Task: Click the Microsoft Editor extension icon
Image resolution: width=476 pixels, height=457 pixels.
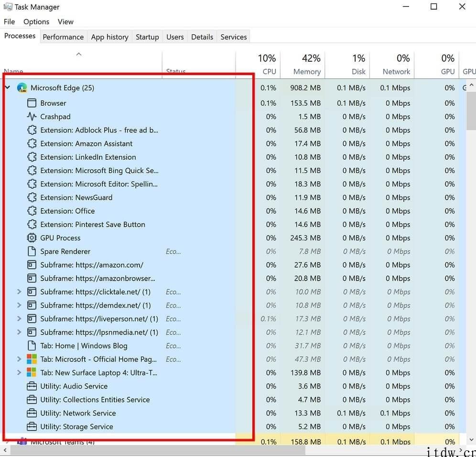Action: click(32, 184)
